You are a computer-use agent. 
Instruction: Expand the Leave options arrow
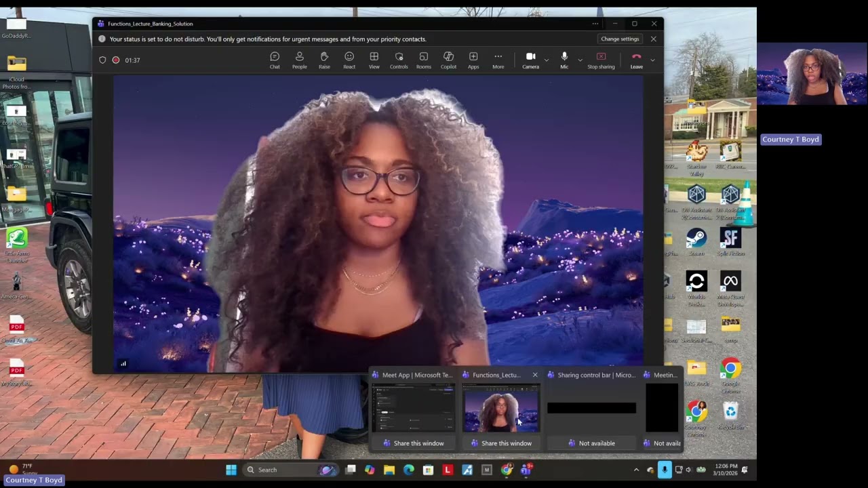click(652, 60)
